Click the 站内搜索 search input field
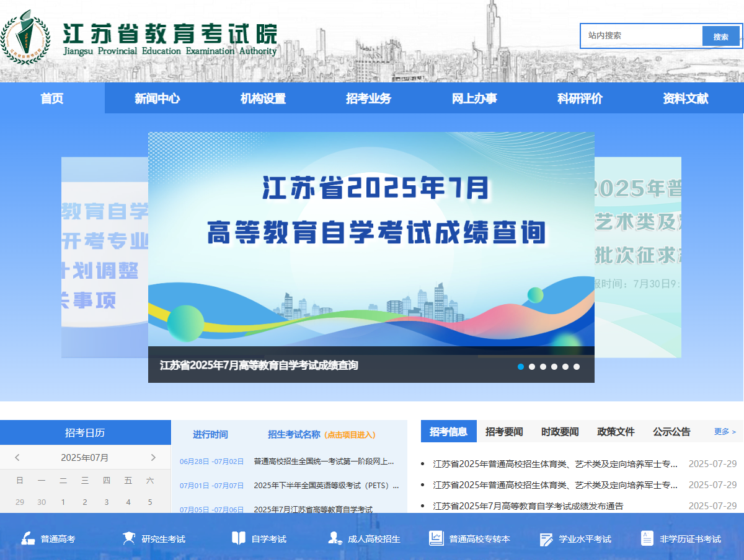The height and width of the screenshot is (560, 744). [x=642, y=36]
